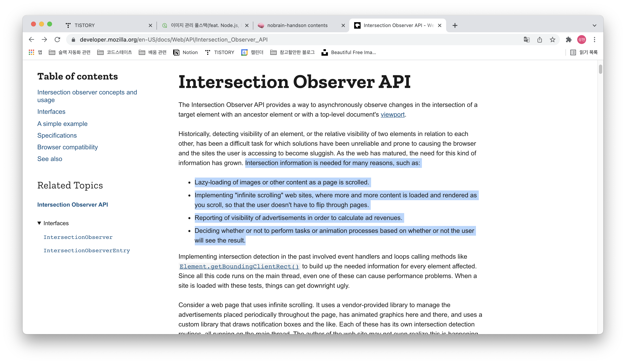Viewport: 626px width, 364px height.
Task: Click the profile avatar button
Action: coord(582,40)
